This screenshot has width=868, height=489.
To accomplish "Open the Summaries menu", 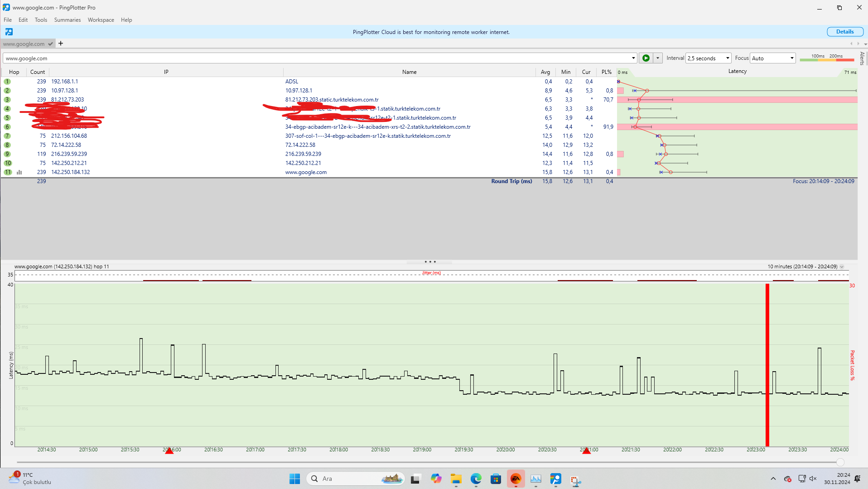I will [68, 20].
